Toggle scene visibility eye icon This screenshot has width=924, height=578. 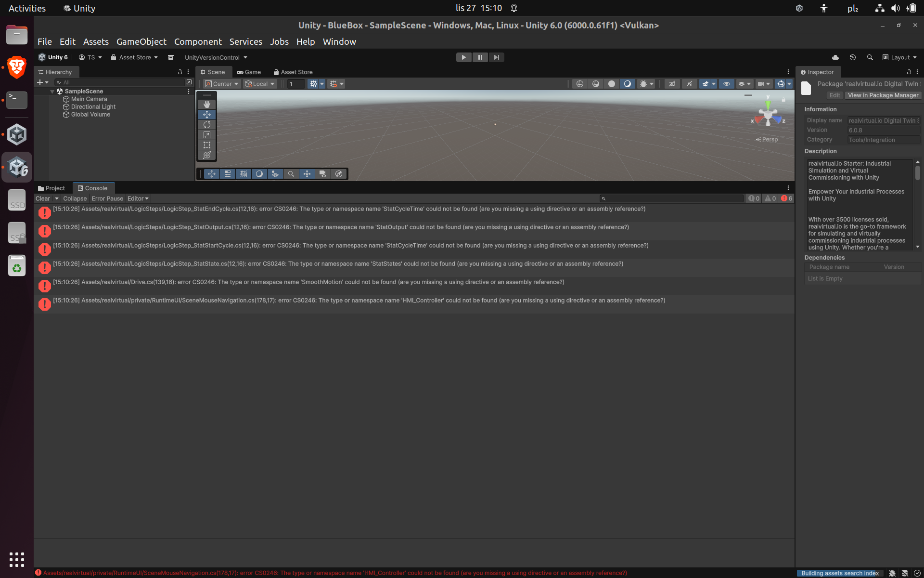click(x=726, y=84)
